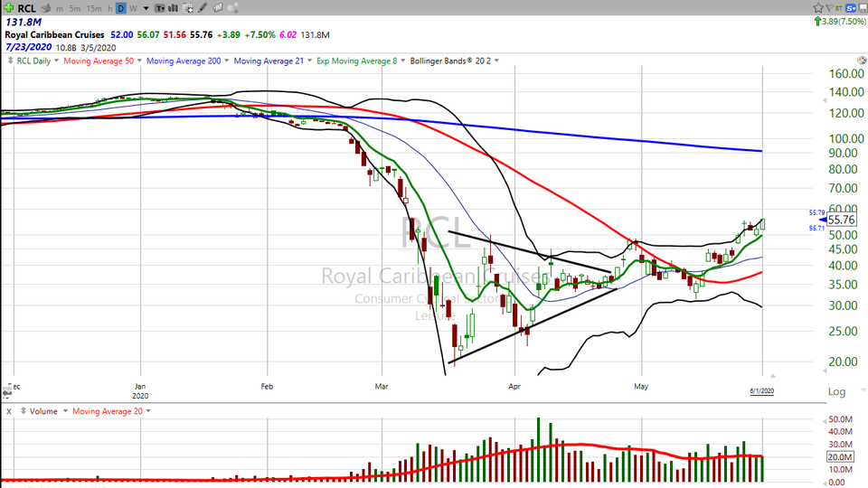Switch to weekly 'W' time frame
Screen dimensions: 868x488
pyautogui.click(x=133, y=8)
